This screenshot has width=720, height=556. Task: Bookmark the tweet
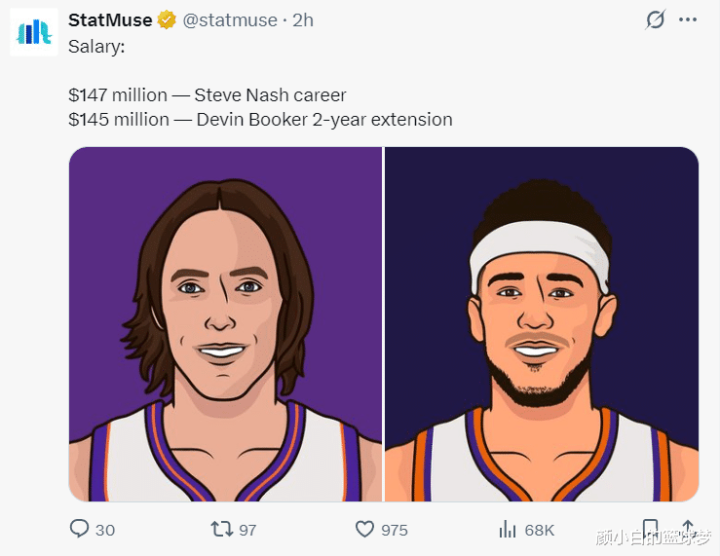tap(650, 529)
